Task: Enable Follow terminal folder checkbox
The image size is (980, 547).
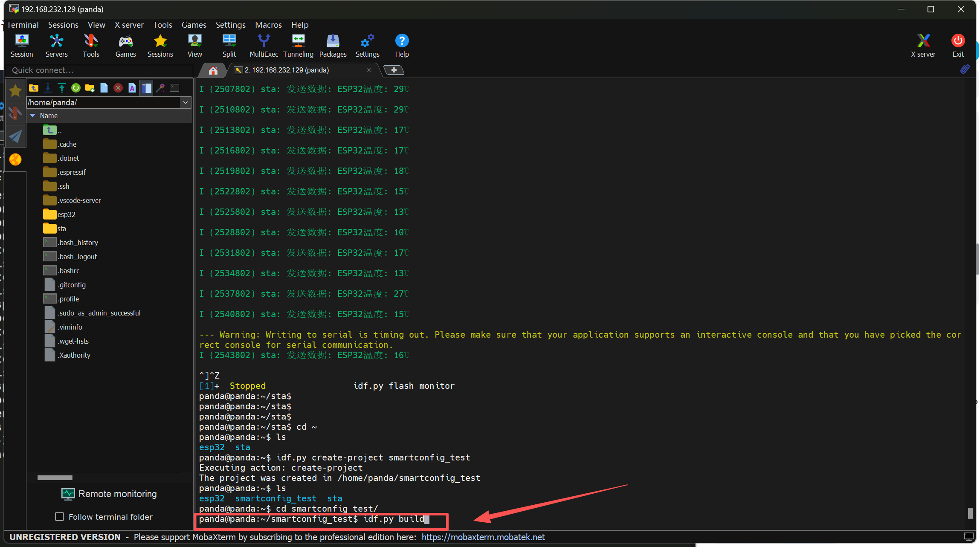Action: click(x=60, y=517)
